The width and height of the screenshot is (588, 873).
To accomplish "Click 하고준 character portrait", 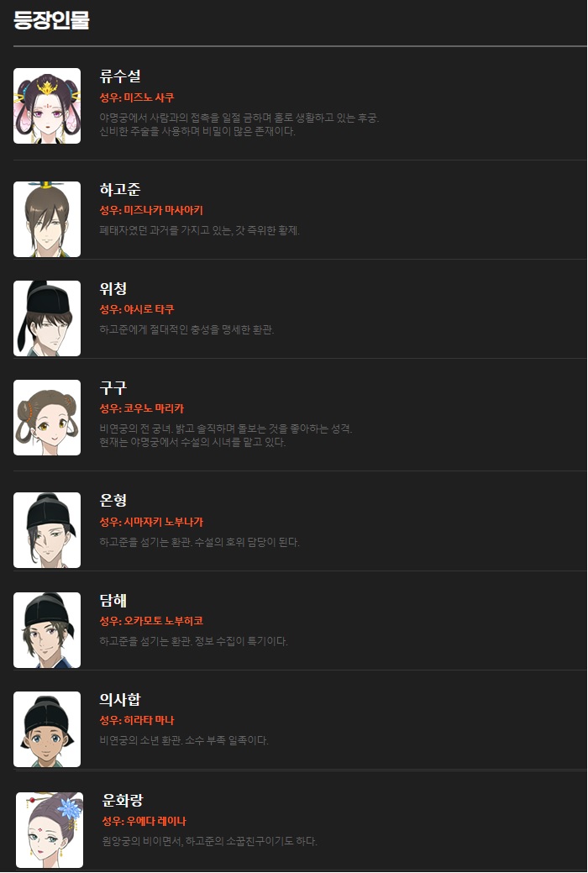I will point(47,218).
